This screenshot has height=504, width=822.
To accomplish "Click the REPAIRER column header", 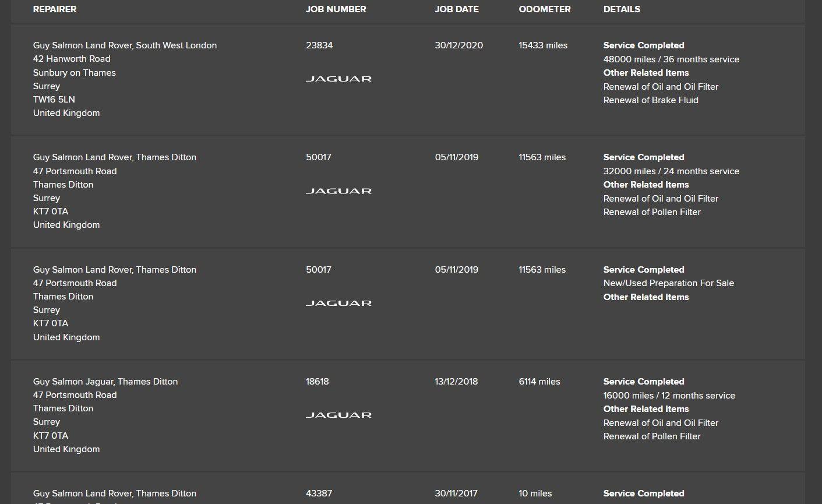I will coord(55,9).
